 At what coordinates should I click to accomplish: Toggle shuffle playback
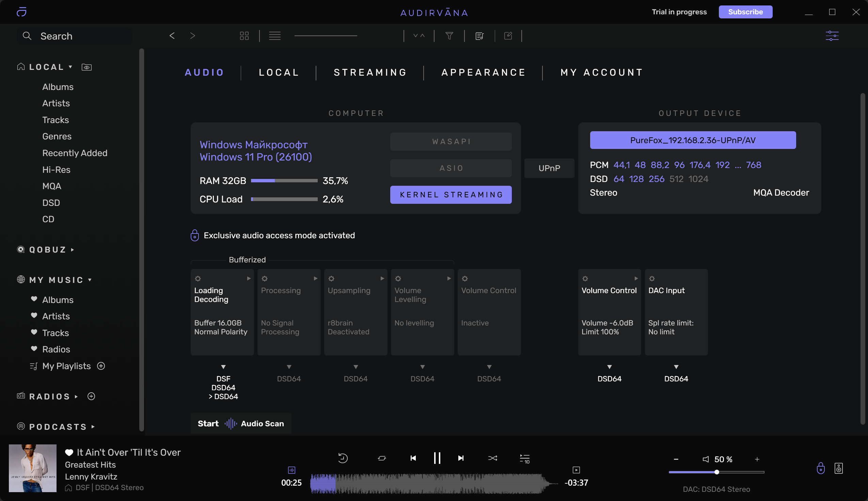(x=493, y=458)
